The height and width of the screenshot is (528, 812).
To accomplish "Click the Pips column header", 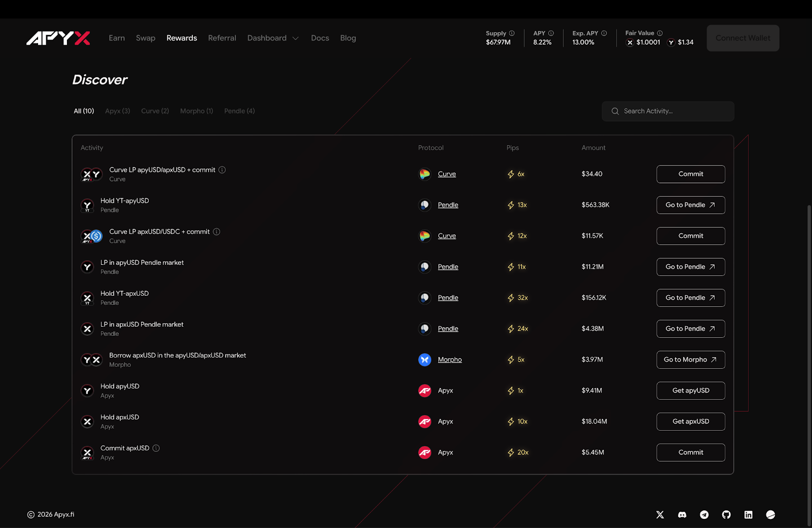I will 513,148.
